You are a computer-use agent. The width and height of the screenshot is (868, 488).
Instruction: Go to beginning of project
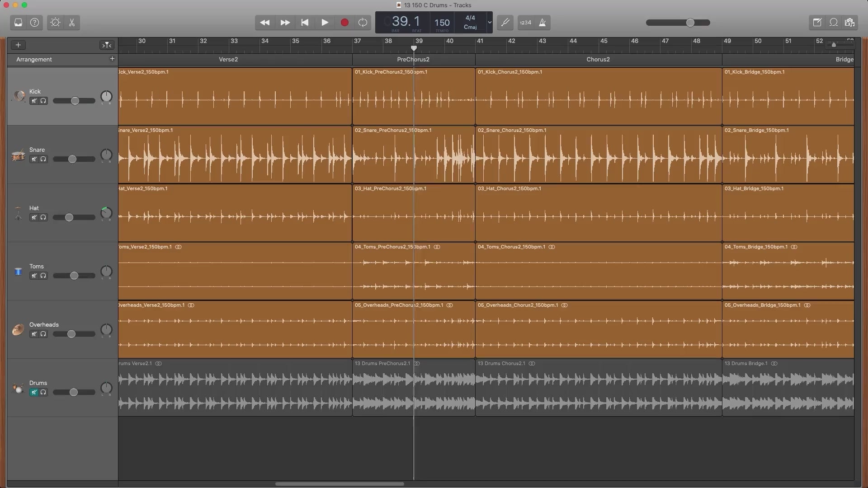[x=305, y=23]
